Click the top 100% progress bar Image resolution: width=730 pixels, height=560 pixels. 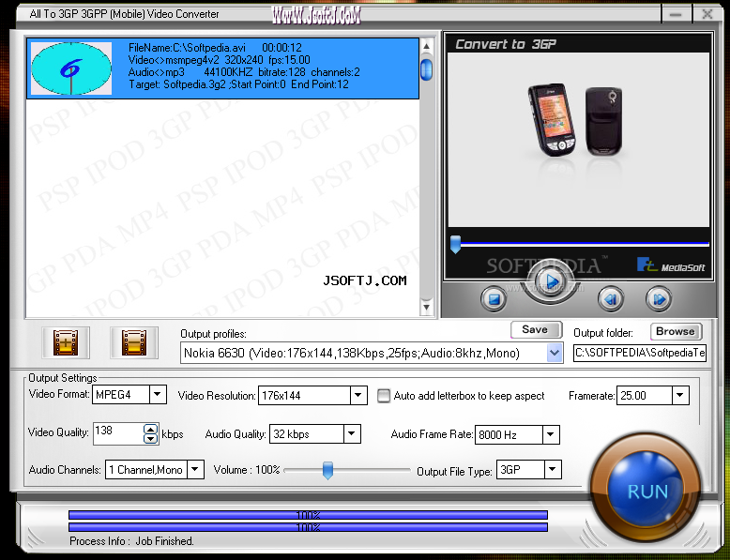click(x=308, y=515)
